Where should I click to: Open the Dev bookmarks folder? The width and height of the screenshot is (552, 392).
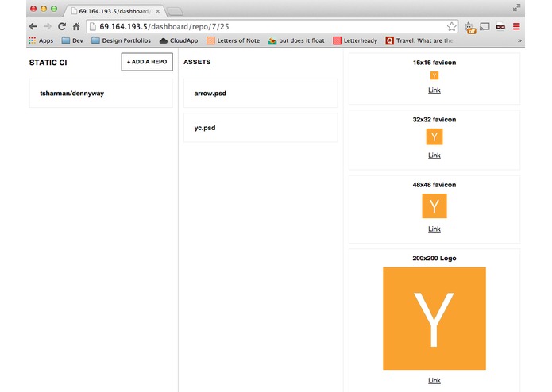72,40
